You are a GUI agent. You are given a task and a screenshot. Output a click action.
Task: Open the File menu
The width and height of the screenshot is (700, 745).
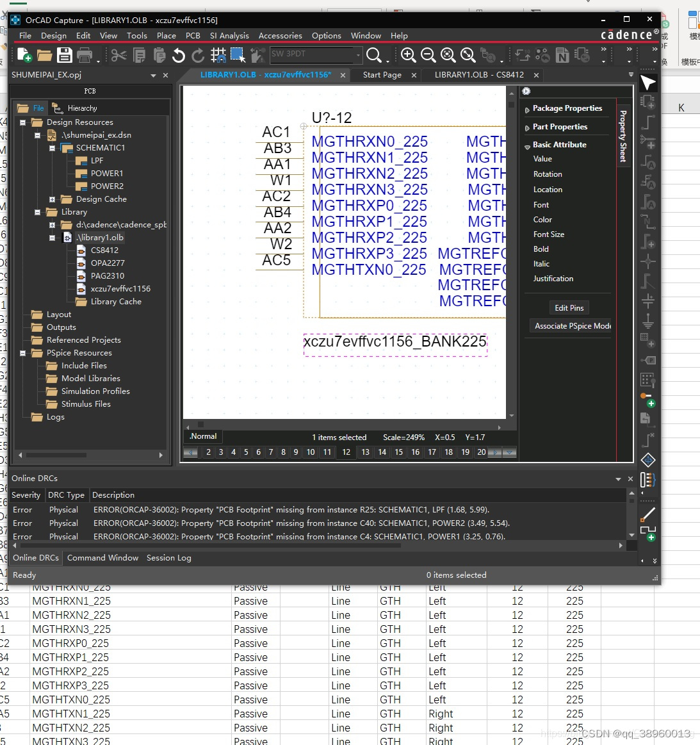click(x=25, y=36)
